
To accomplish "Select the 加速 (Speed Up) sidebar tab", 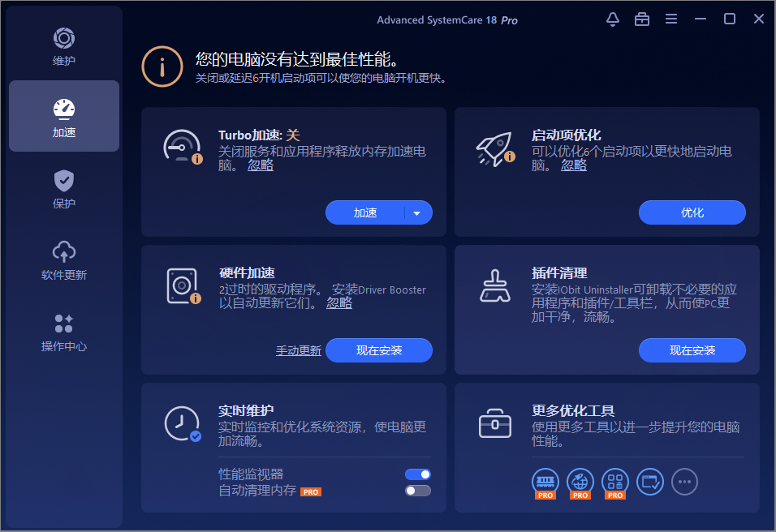I will pos(64,116).
